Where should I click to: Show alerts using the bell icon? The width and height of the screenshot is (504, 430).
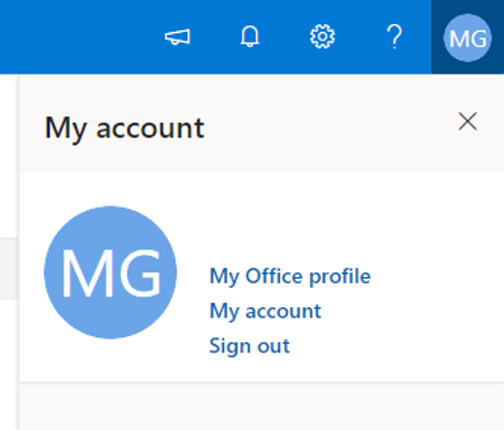pos(250,36)
